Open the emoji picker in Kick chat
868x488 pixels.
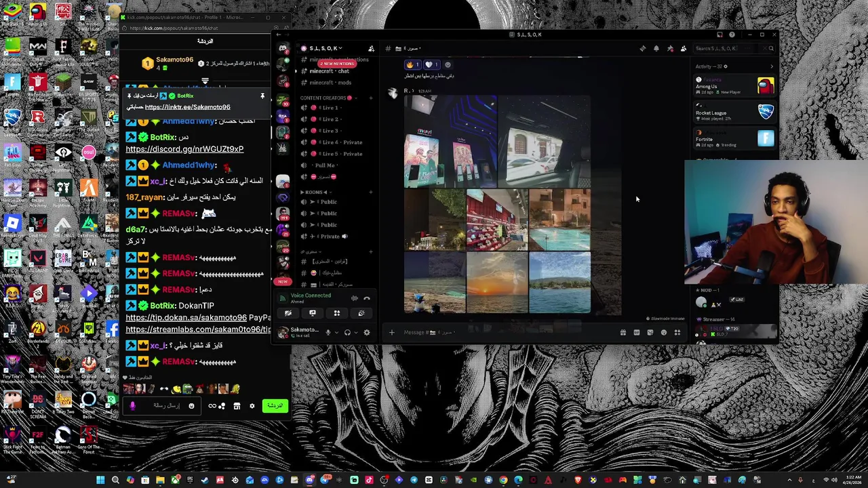click(x=191, y=406)
